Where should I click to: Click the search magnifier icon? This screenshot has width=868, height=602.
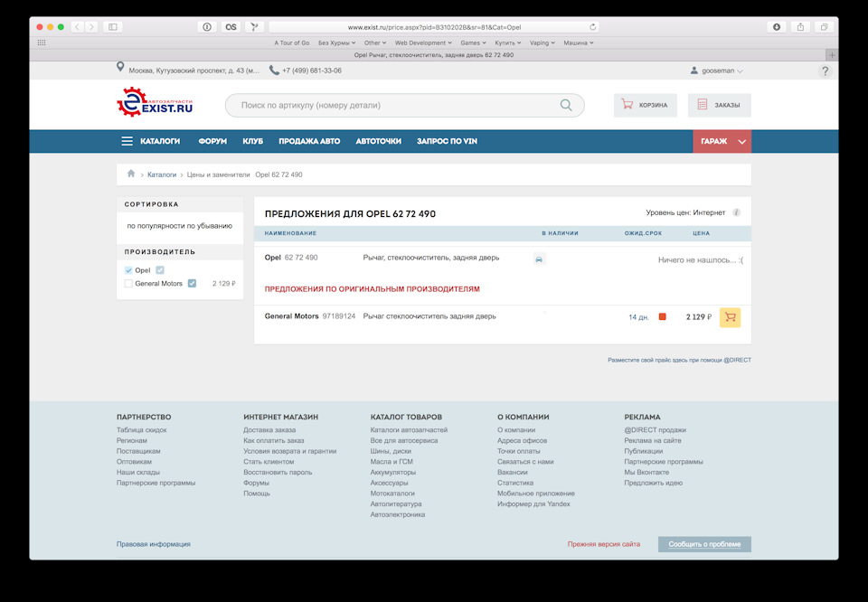tap(566, 105)
